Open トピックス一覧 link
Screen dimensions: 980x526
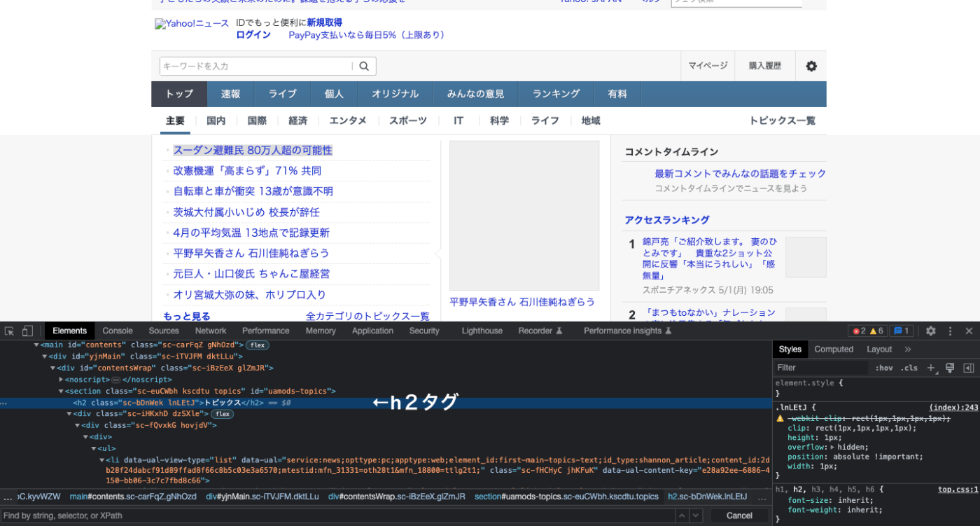coord(783,120)
